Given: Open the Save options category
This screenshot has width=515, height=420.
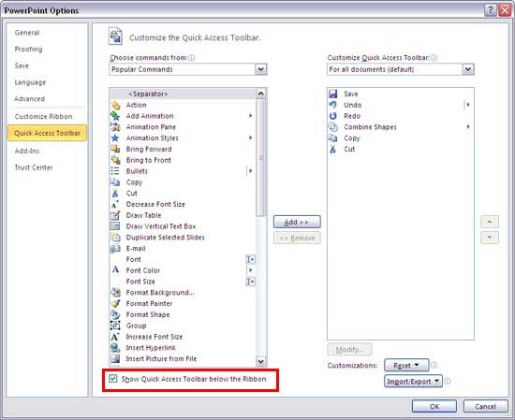Looking at the screenshot, I should 22,65.
